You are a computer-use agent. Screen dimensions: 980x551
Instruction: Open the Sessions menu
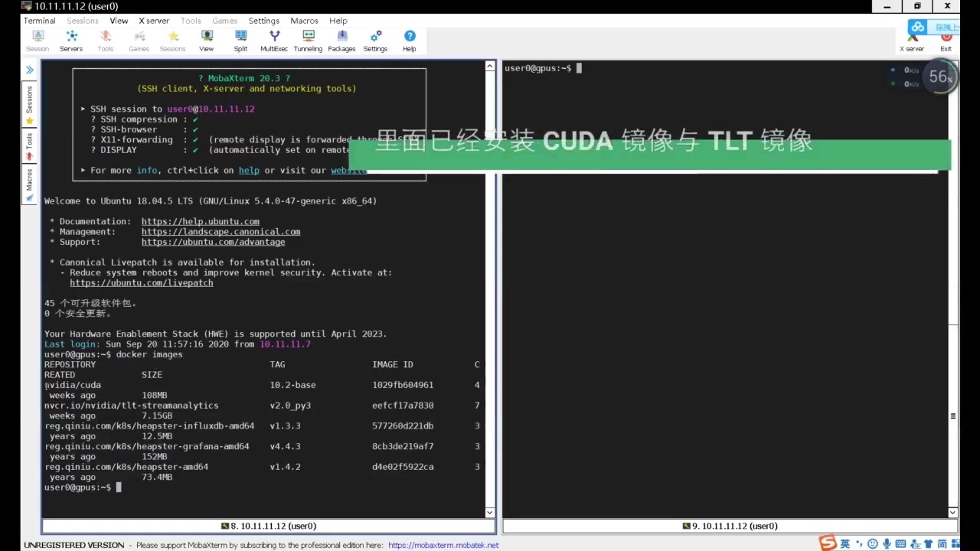pyautogui.click(x=83, y=21)
